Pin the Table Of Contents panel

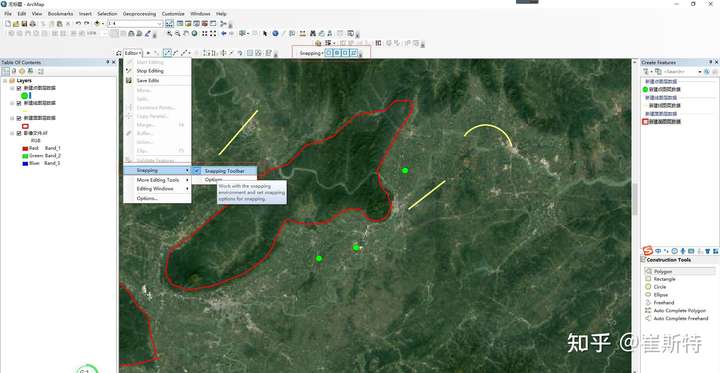pyautogui.click(x=108, y=62)
